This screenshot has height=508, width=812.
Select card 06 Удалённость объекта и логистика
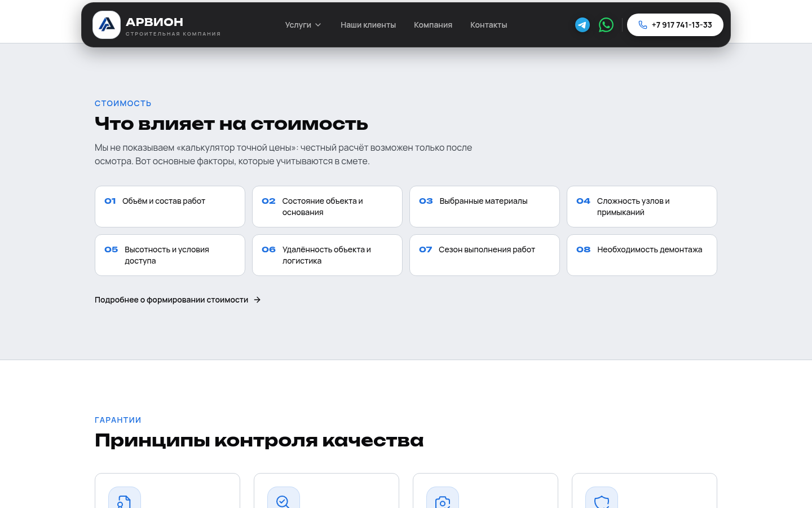coord(327,255)
